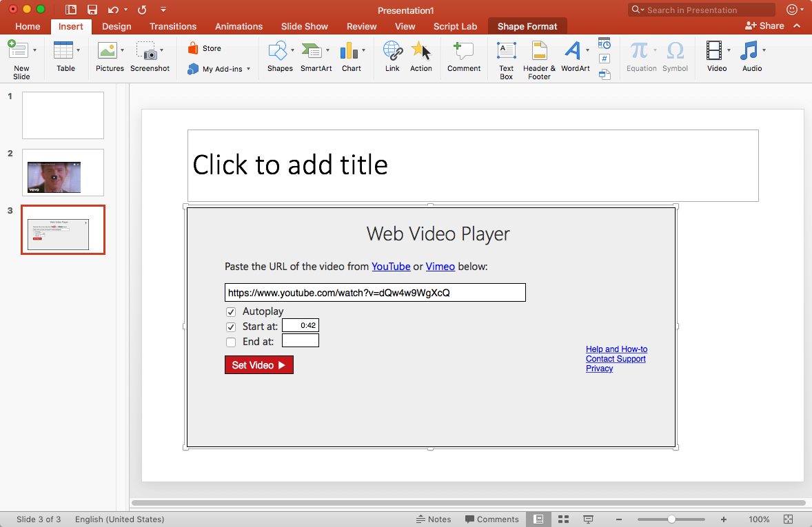Viewport: 812px width, 527px height.
Task: Enable the End at checkbox
Action: [x=231, y=342]
